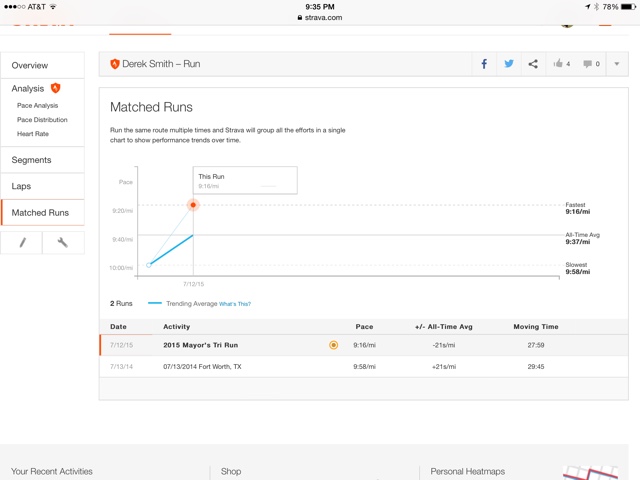Open comments via the speech bubble icon
The width and height of the screenshot is (640, 480).
591,64
